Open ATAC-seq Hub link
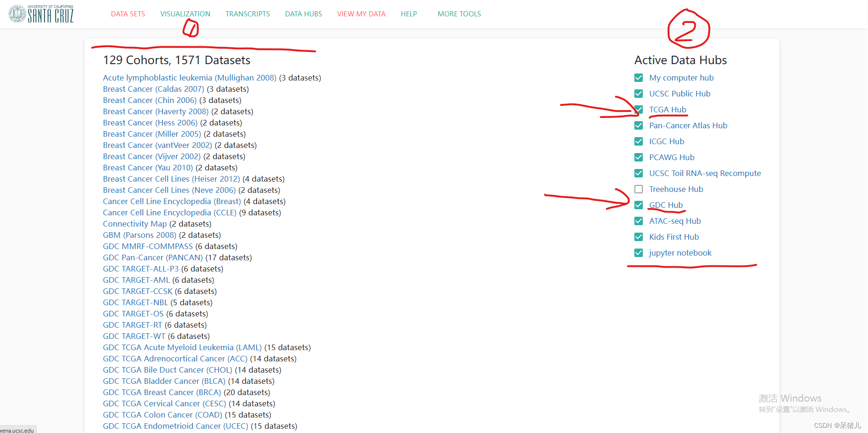The image size is (868, 433). coord(675,221)
